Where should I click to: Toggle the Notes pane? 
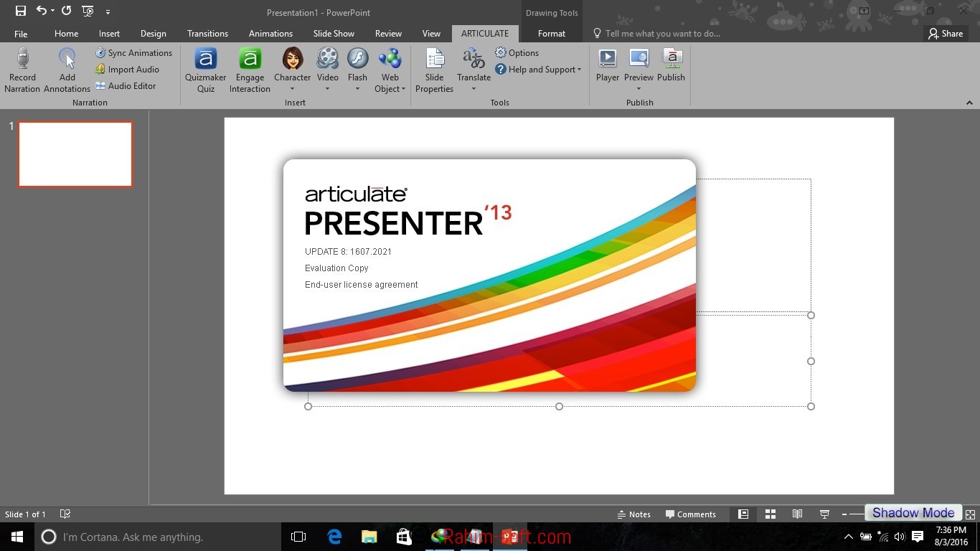634,514
